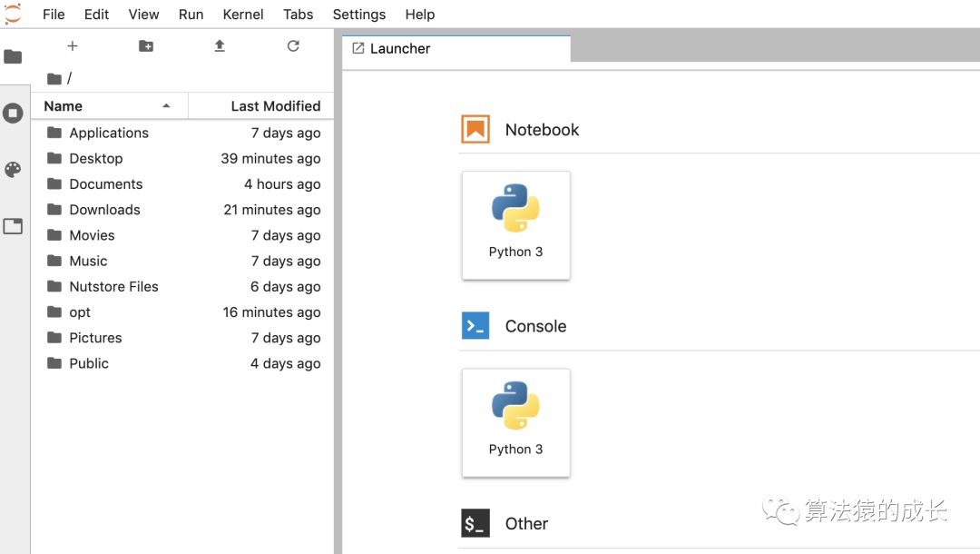Select the Movies folder name
This screenshot has width=980, height=554.
click(92, 235)
